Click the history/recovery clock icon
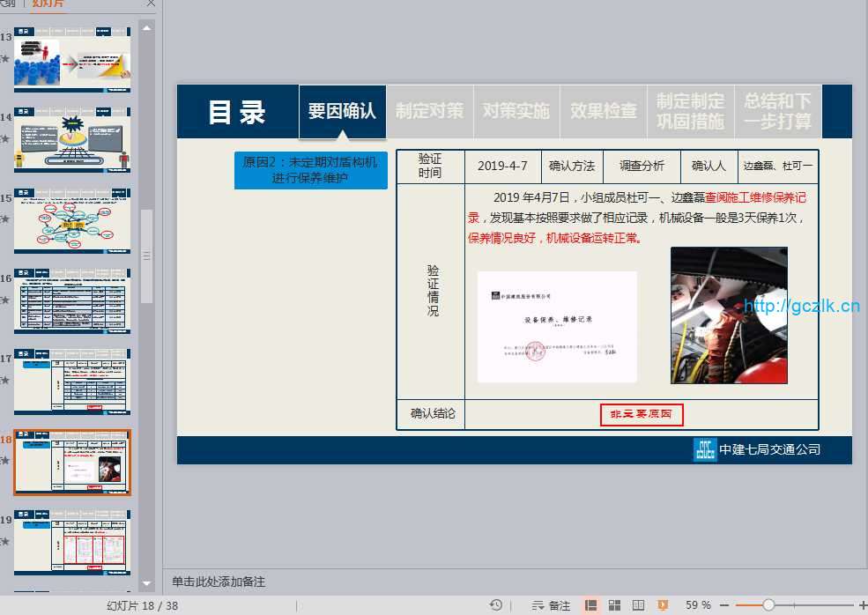The height and width of the screenshot is (615, 868). pyautogui.click(x=496, y=605)
